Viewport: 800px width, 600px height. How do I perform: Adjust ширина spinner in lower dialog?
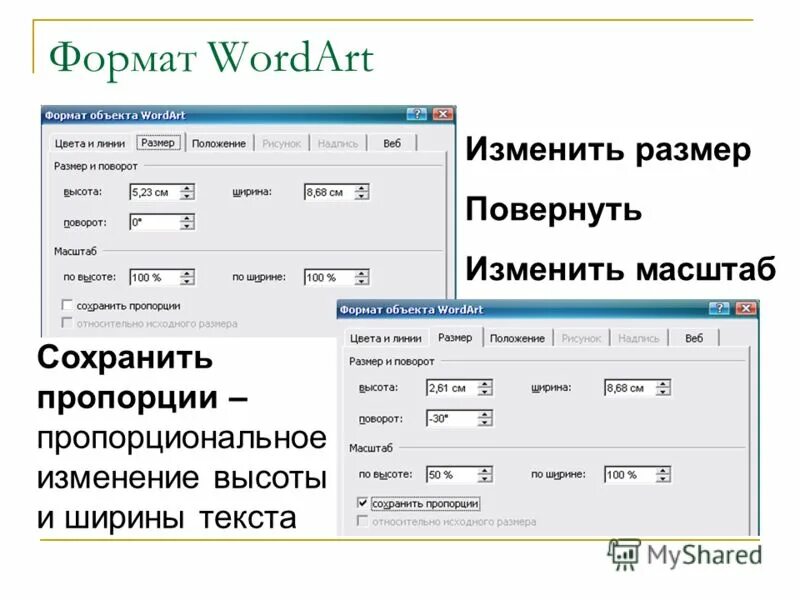(663, 388)
